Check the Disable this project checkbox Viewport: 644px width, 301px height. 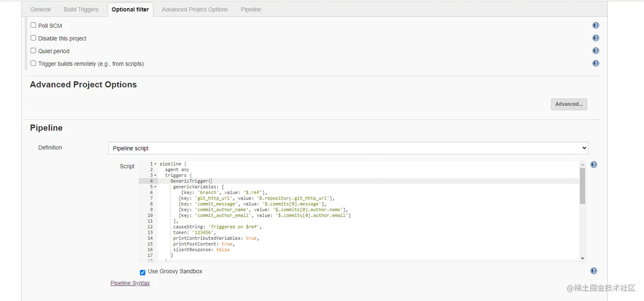(33, 38)
